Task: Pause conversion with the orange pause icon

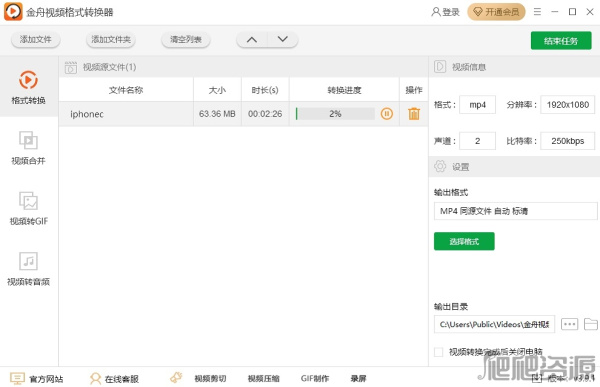Action: click(x=386, y=114)
